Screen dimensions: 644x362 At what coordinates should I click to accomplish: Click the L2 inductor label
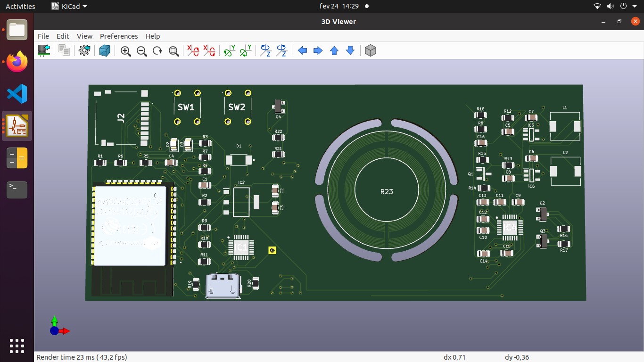coord(565,153)
